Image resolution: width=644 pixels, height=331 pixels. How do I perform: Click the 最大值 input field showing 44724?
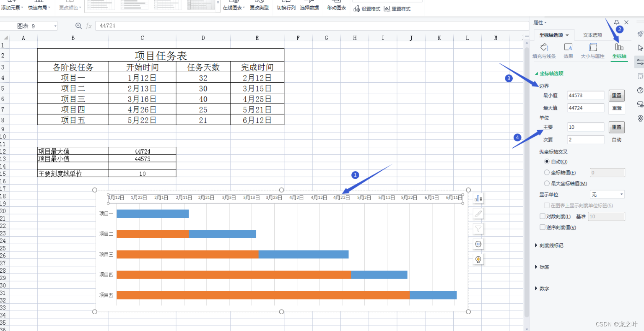click(586, 108)
